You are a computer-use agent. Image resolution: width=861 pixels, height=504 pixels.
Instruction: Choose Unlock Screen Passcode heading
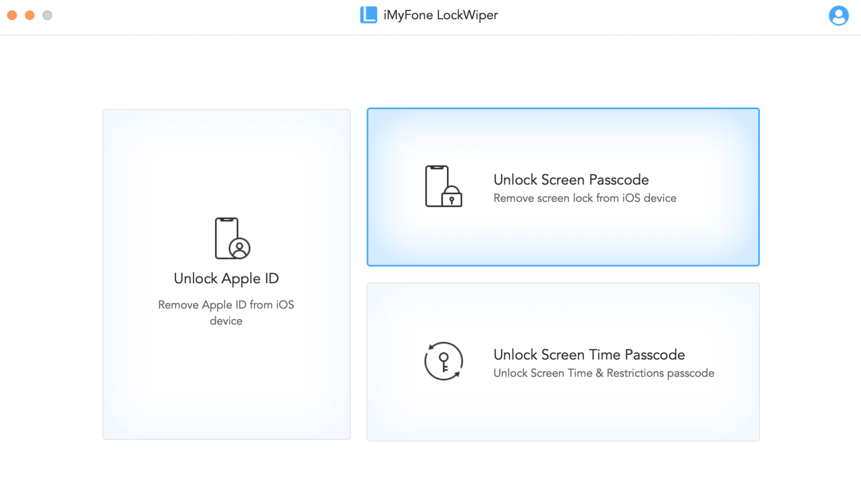point(571,179)
